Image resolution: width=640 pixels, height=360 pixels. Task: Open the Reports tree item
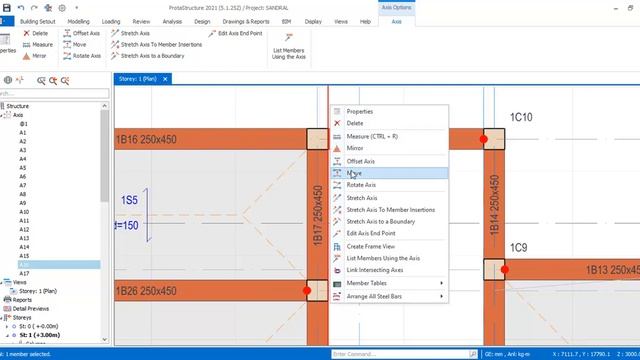pos(22,300)
